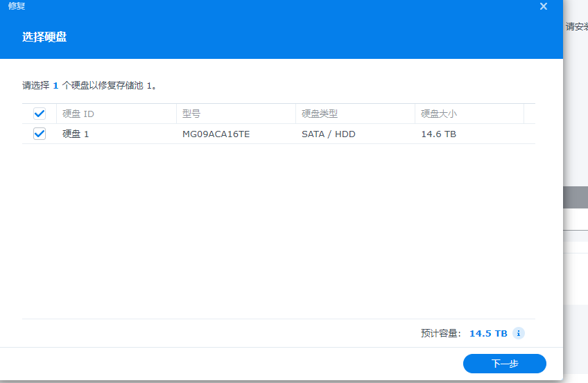Click the instruction text 请选择 1 个硬盘以修复存储池 1
This screenshot has width=588, height=383.
(x=89, y=85)
